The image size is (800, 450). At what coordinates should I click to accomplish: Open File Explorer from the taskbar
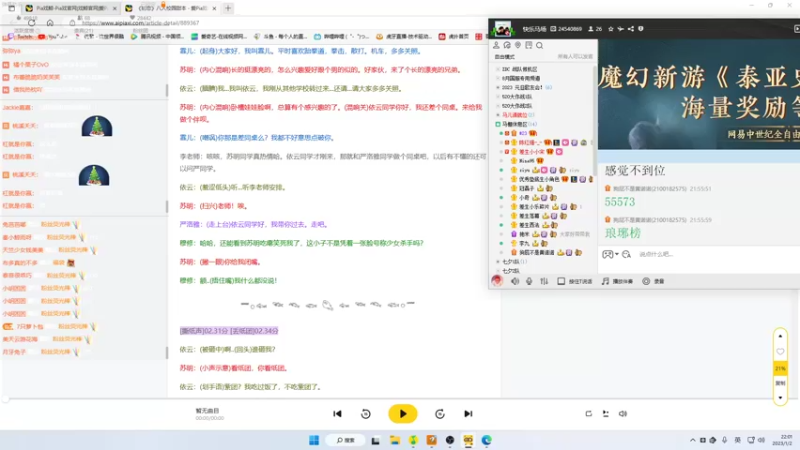pos(394,440)
